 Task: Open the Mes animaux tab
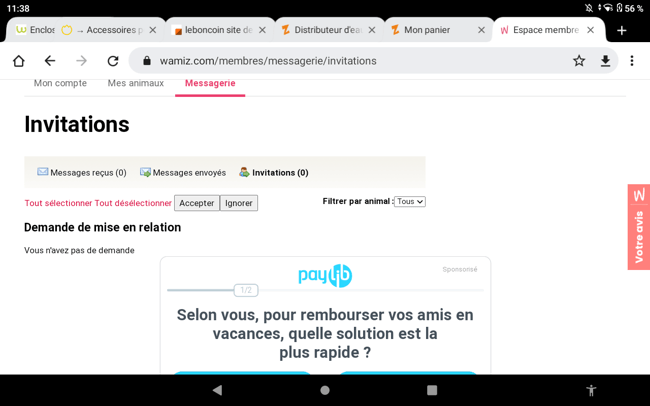pyautogui.click(x=135, y=83)
